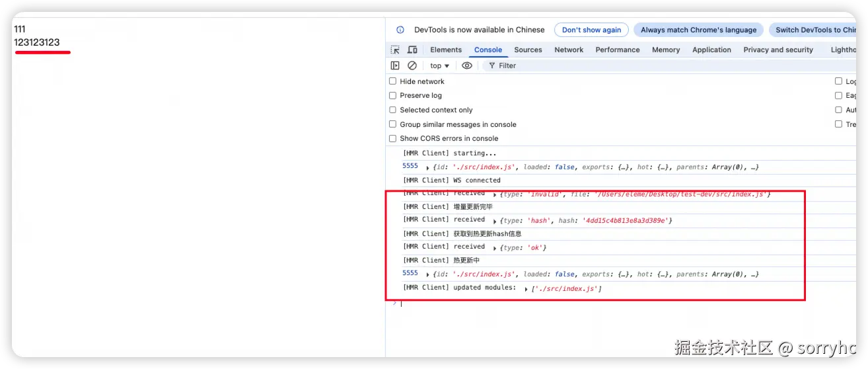The height and width of the screenshot is (369, 868).
Task: Open the Elements tab
Action: [x=446, y=50]
